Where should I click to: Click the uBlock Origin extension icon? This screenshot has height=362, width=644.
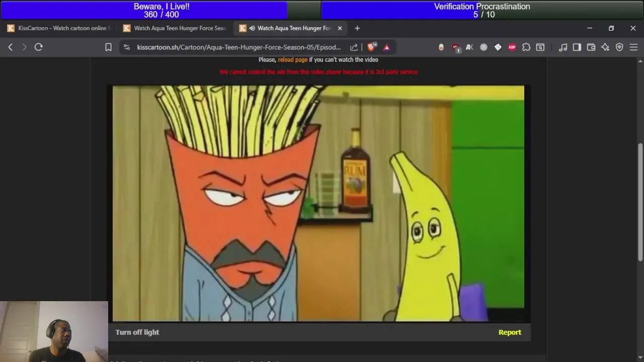(x=456, y=47)
